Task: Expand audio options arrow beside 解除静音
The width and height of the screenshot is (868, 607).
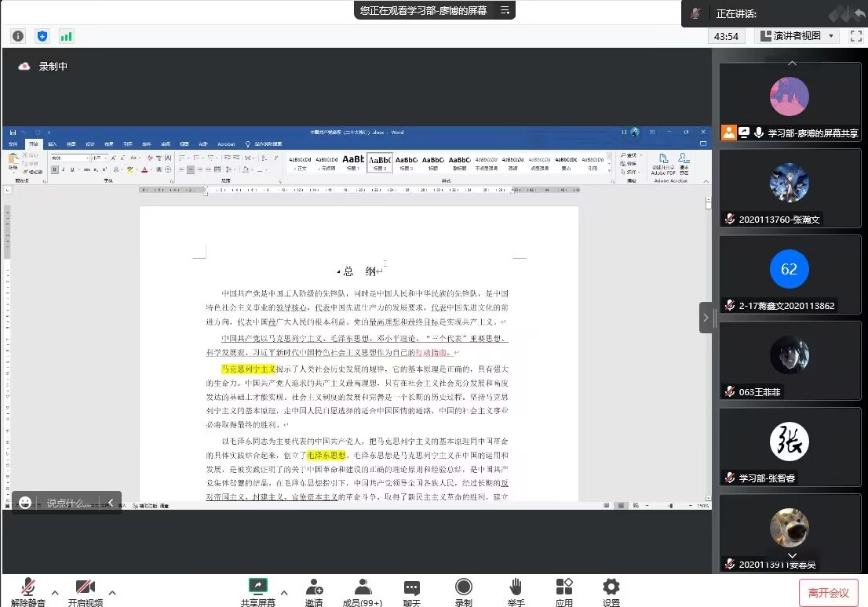Action: tap(55, 592)
